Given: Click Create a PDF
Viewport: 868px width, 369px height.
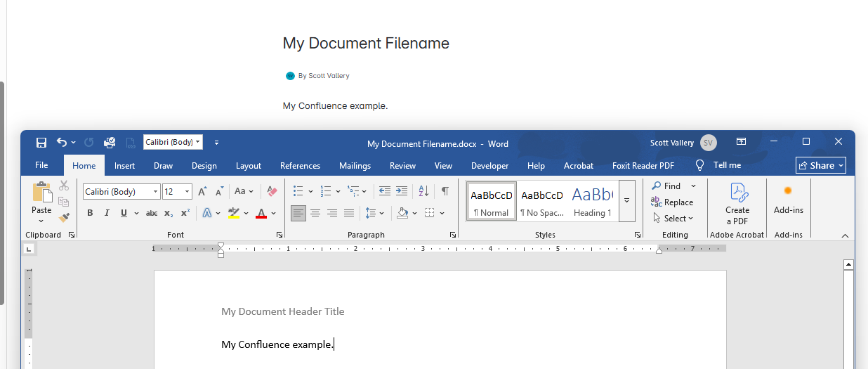Looking at the screenshot, I should point(737,204).
